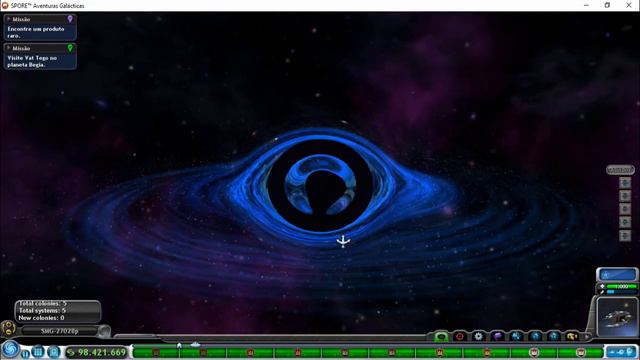Select the yellow colonization tools tab
The width and height of the screenshot is (640, 360).
572,336
